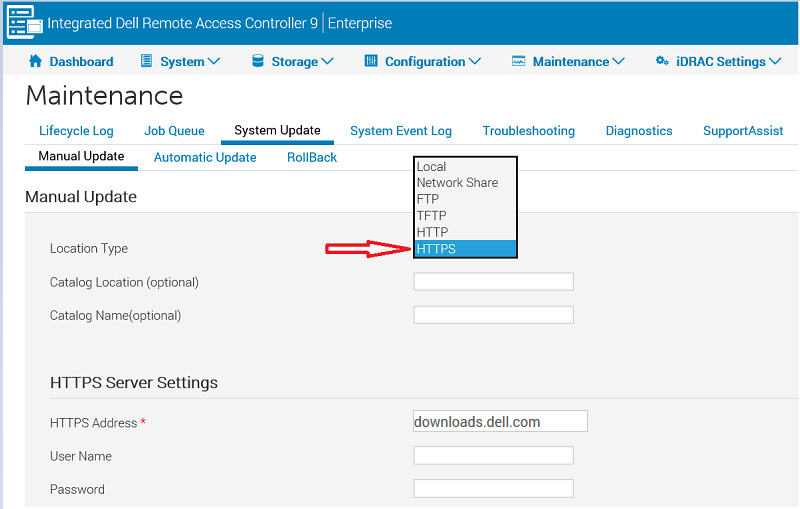Image resolution: width=800 pixels, height=509 pixels.
Task: Click the iDRAC Settings gears icon
Action: coord(662,61)
